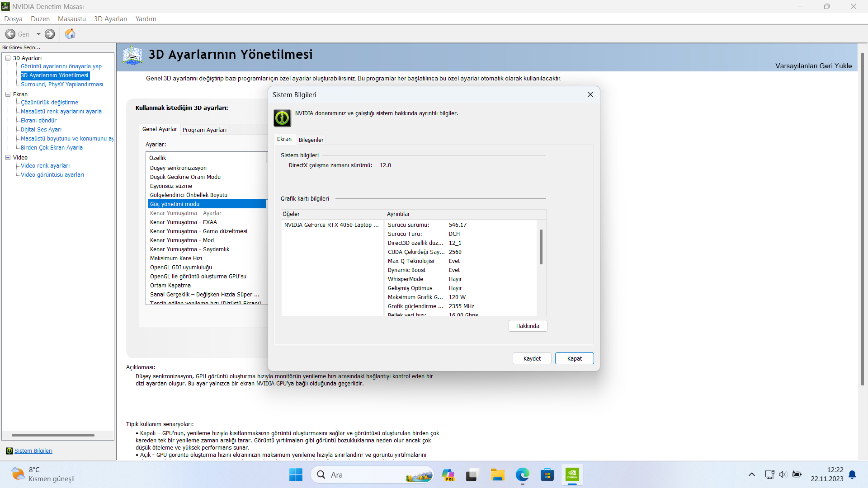The height and width of the screenshot is (488, 868).
Task: Click the Sistem Bilgileri link
Action: pyautogui.click(x=33, y=451)
